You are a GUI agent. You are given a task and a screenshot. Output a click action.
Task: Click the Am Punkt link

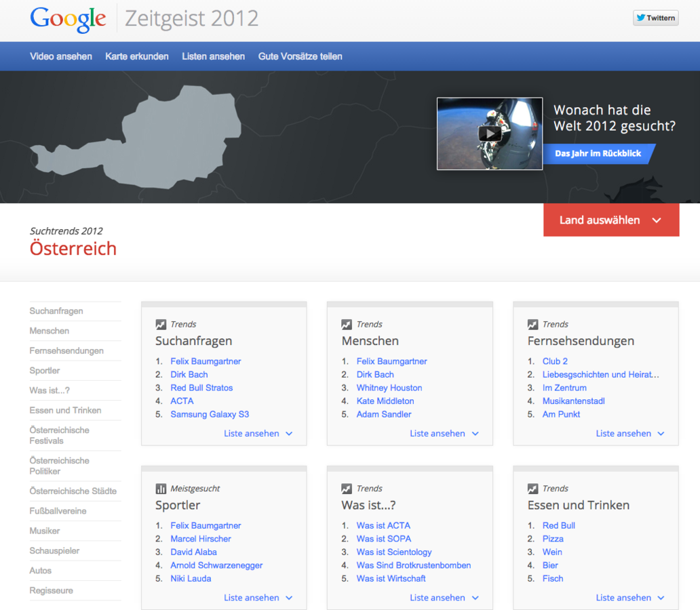[561, 415]
